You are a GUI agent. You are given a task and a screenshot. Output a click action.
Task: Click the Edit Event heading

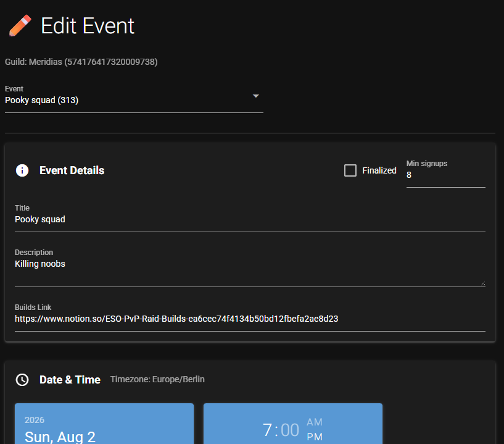[x=88, y=26]
